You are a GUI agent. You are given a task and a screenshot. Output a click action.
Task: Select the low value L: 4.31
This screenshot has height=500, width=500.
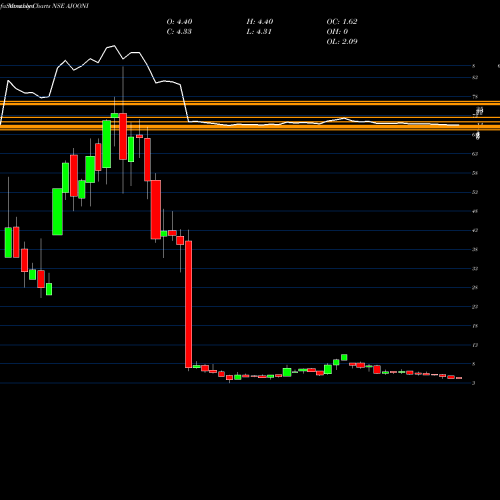coord(259,31)
